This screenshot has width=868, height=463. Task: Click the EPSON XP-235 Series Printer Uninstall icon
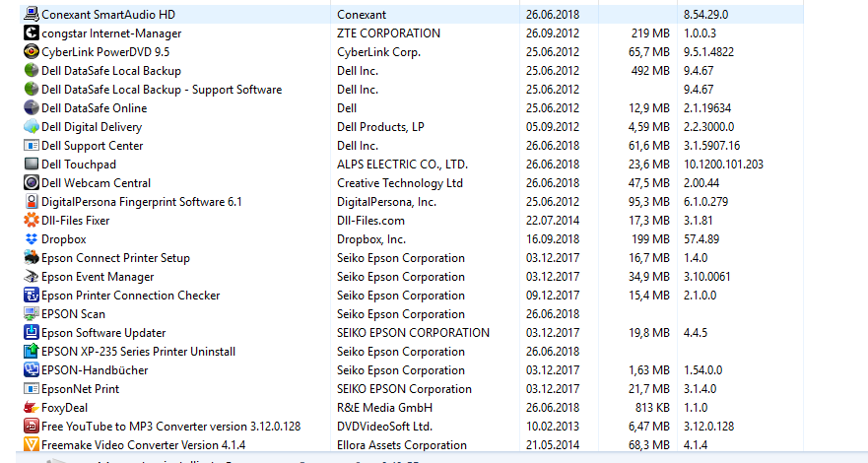pos(32,352)
